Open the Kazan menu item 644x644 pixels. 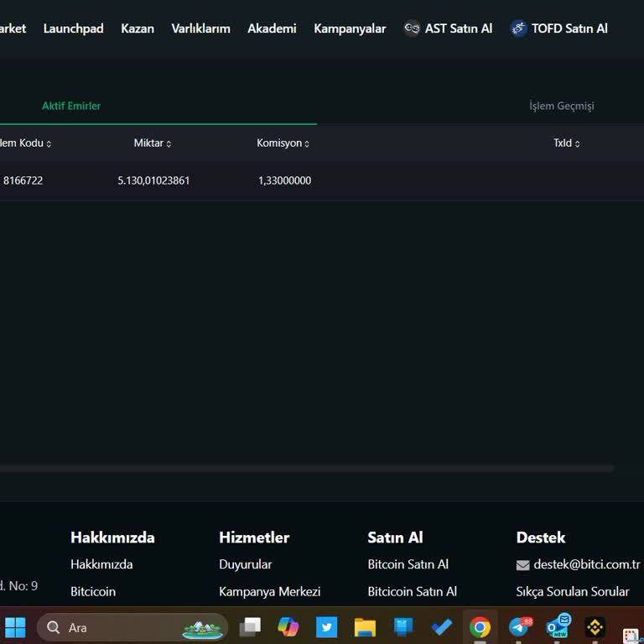[138, 29]
